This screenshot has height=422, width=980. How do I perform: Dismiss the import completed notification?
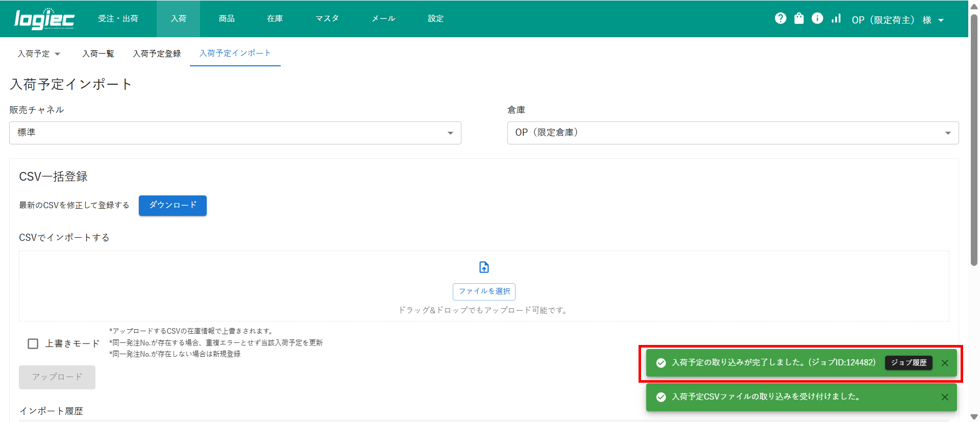(x=945, y=363)
